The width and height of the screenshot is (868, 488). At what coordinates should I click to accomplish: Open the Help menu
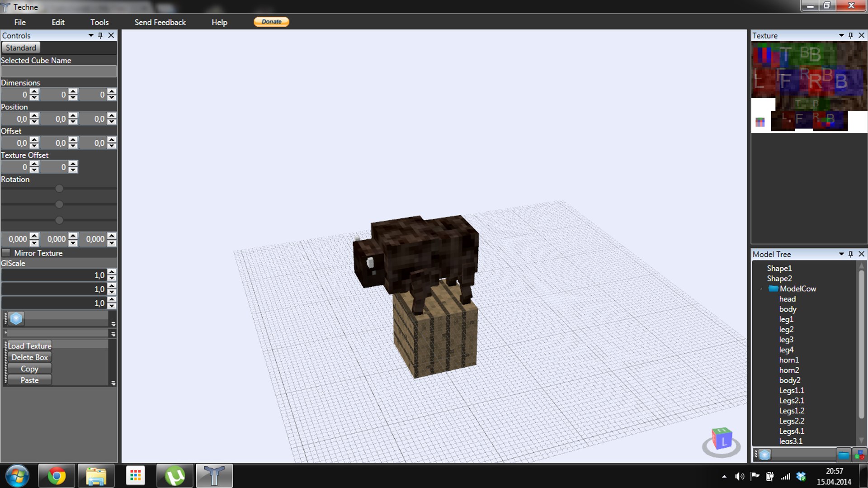click(219, 22)
